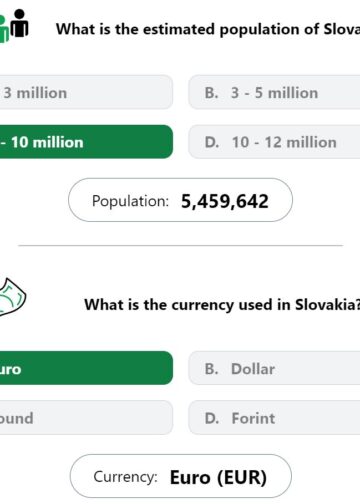Click the estimated population question heading
This screenshot has width=360, height=504.
pyautogui.click(x=208, y=29)
